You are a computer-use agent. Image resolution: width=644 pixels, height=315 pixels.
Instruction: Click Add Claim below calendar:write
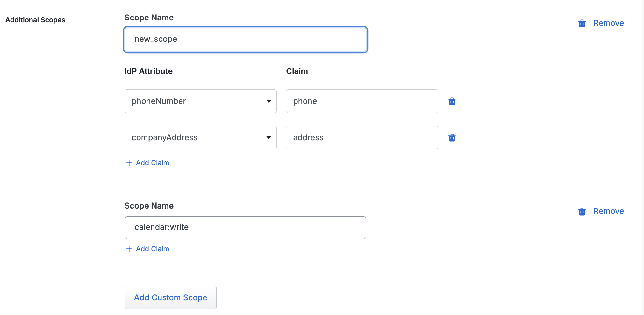(152, 249)
